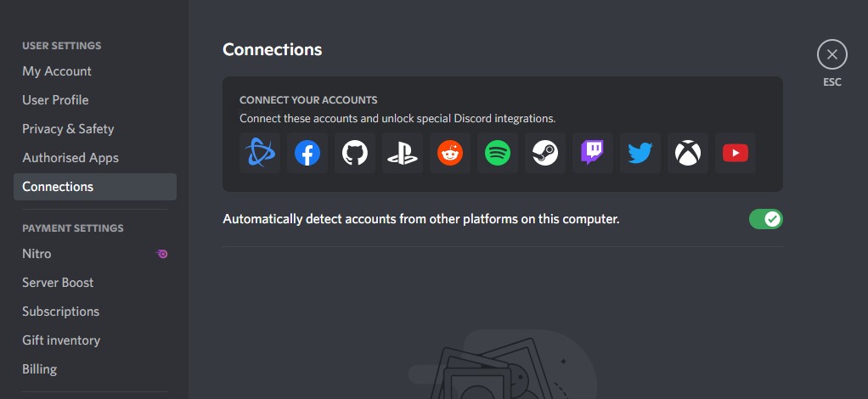Connect your YouTube account
This screenshot has height=399, width=868.
736,153
